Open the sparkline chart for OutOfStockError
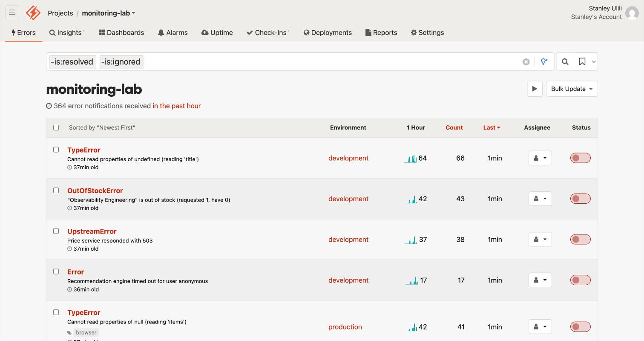Screen dimensions: 644x341 click(x=411, y=199)
